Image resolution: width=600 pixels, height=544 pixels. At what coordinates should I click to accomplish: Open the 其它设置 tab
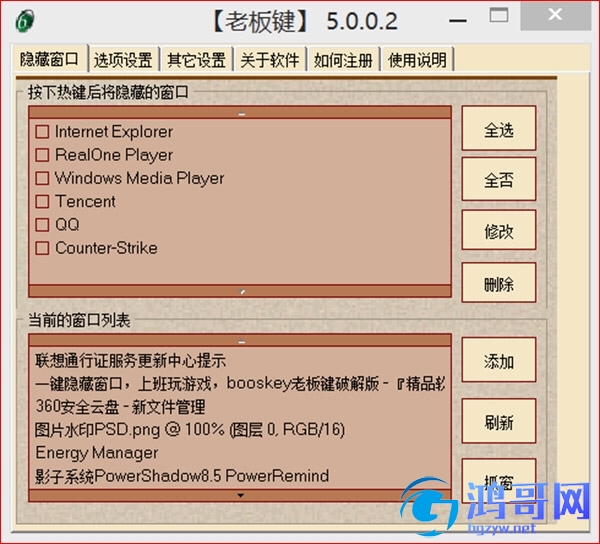pyautogui.click(x=197, y=60)
